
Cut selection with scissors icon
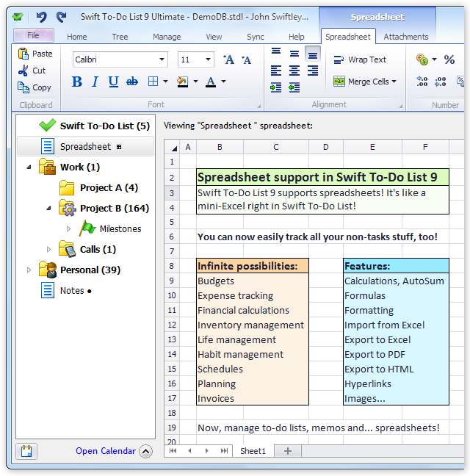[x=23, y=71]
